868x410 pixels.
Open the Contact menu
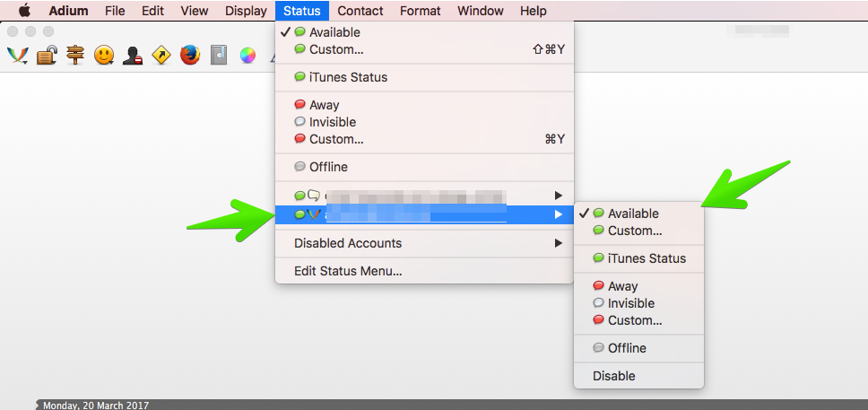(360, 11)
